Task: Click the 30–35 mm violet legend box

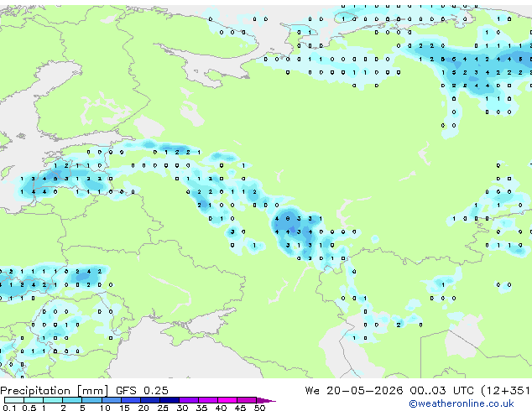Action: [189, 400]
